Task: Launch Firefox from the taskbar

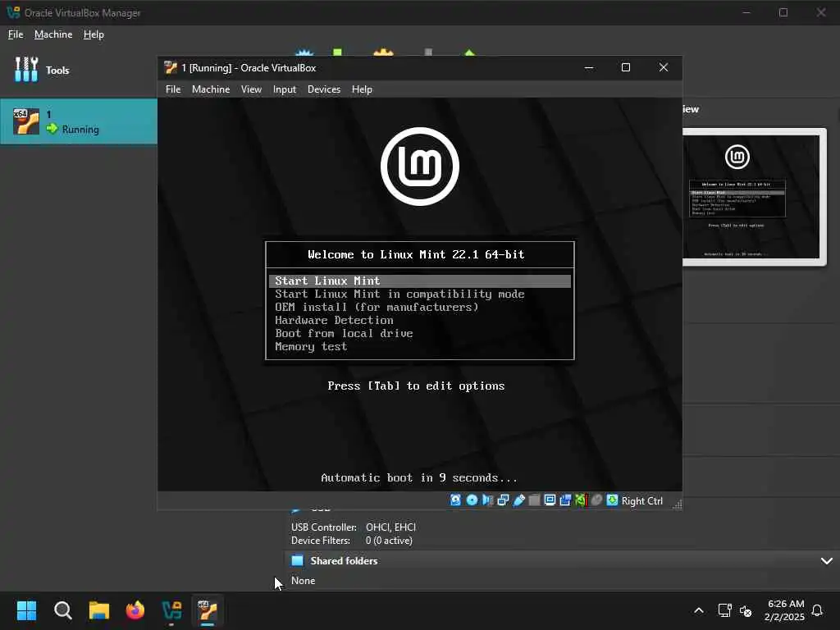Action: [x=135, y=610]
